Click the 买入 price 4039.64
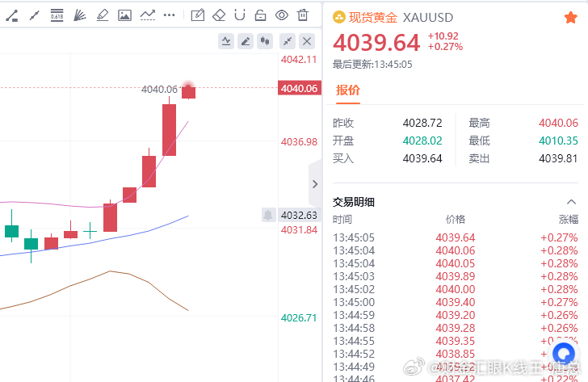This screenshot has height=382, width=588. point(422,158)
